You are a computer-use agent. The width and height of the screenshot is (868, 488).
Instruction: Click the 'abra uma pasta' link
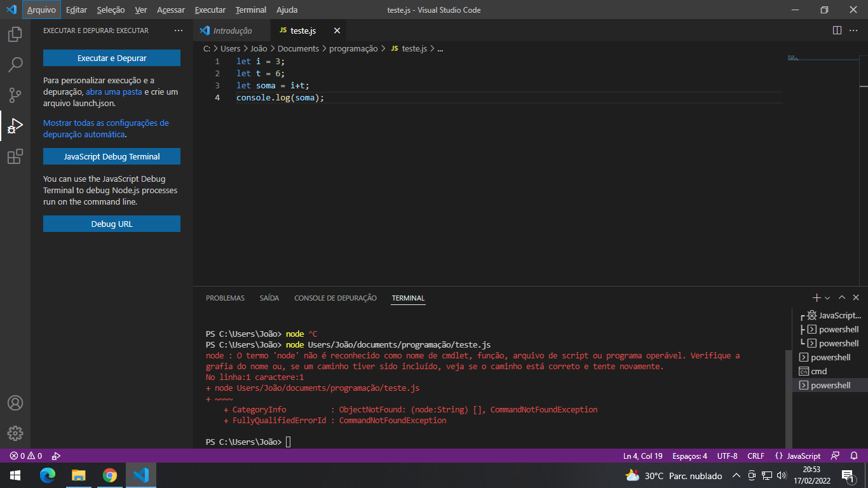coord(114,91)
